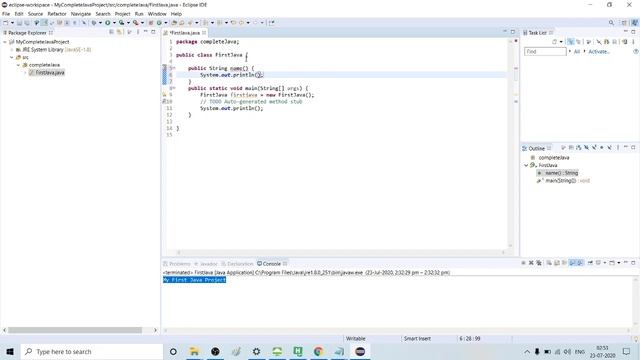Click the Run External Tools toolbar icon

click(136, 23)
